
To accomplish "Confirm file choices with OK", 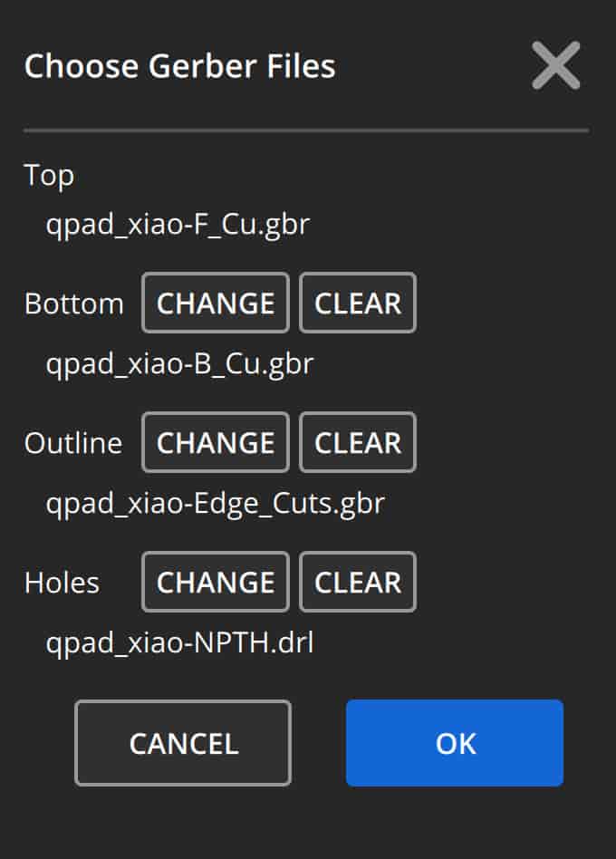I will click(455, 743).
